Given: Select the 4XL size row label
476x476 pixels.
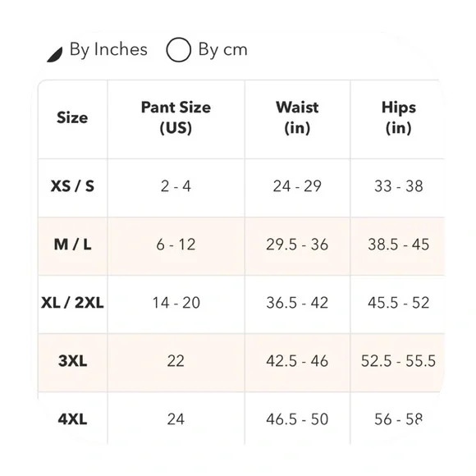Looking at the screenshot, I should [x=72, y=419].
